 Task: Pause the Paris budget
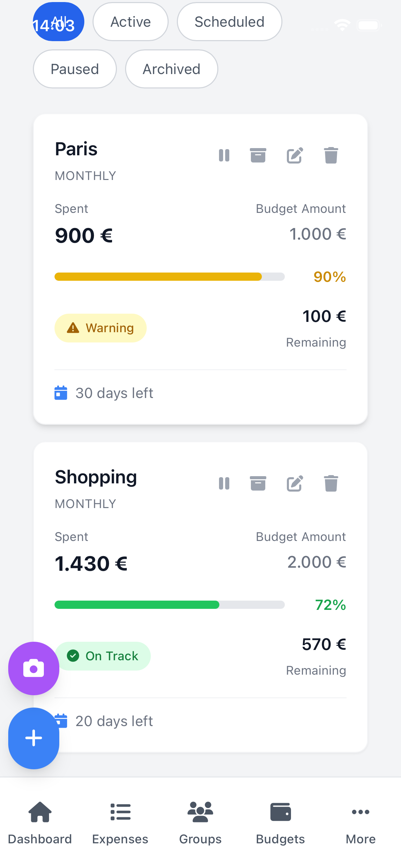pyautogui.click(x=224, y=155)
